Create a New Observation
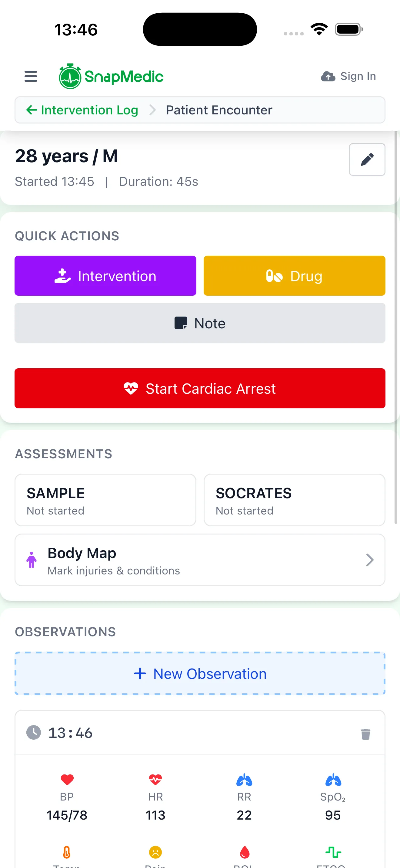The image size is (400, 868). pos(200,674)
